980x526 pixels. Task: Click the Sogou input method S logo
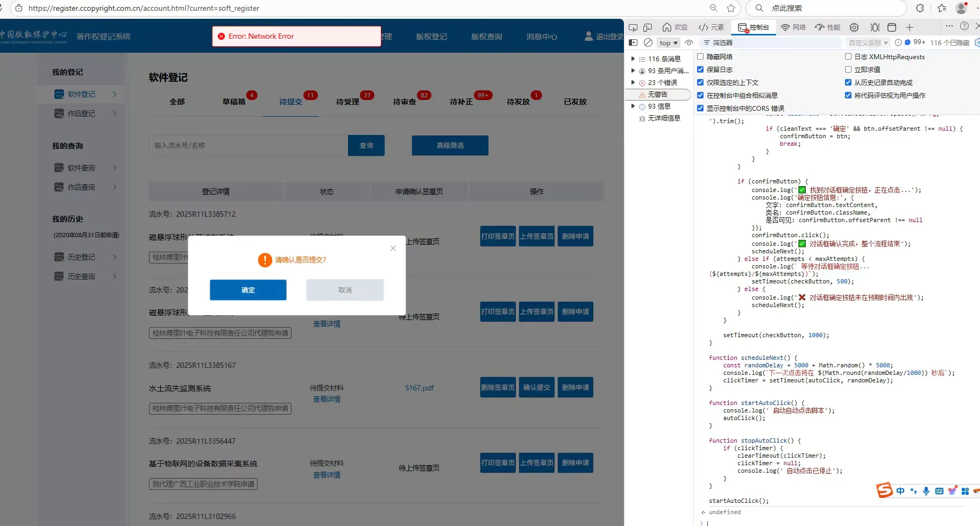click(884, 490)
